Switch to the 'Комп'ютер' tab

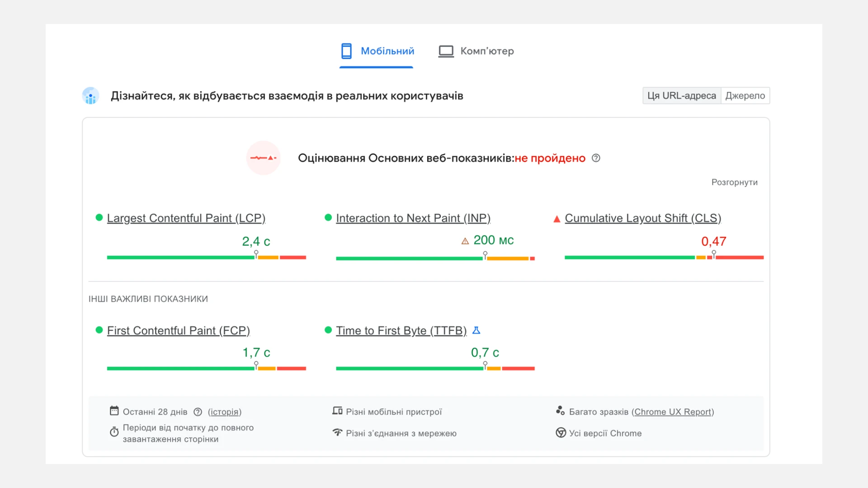[x=487, y=51]
